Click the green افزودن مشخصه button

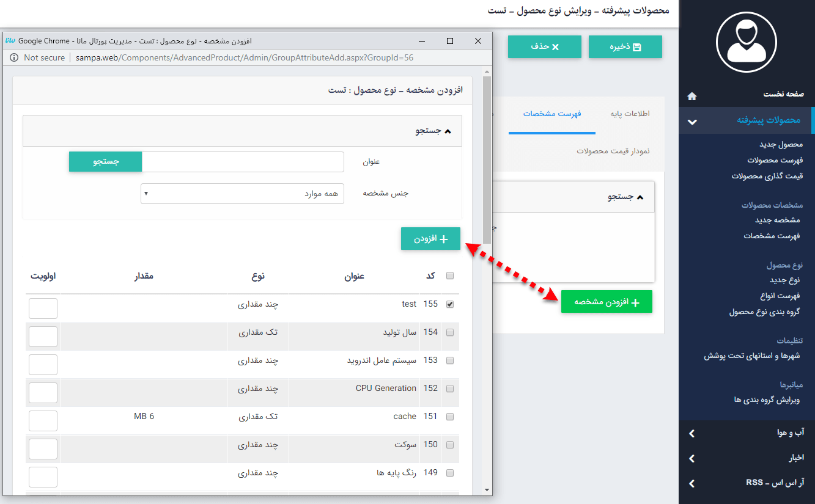607,302
